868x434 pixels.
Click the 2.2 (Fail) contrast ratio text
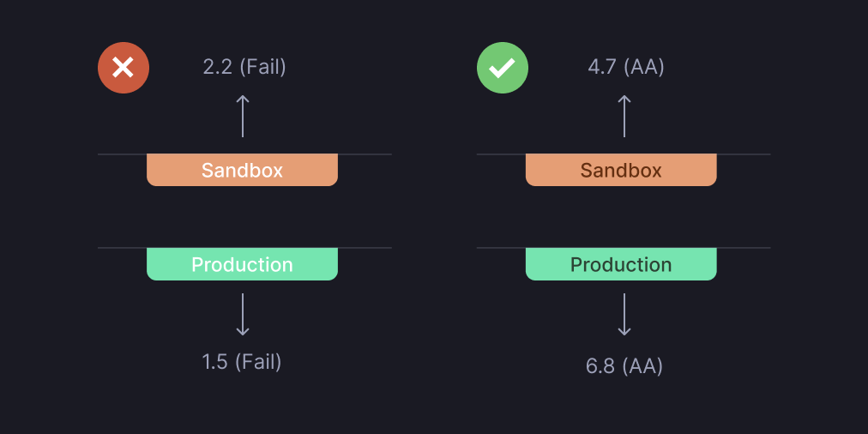click(x=244, y=67)
